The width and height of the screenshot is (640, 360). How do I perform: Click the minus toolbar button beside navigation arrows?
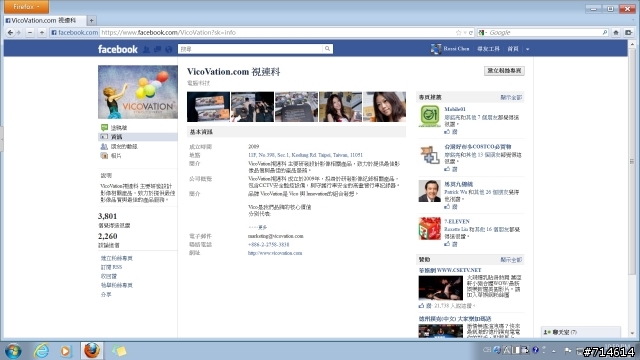click(30, 33)
